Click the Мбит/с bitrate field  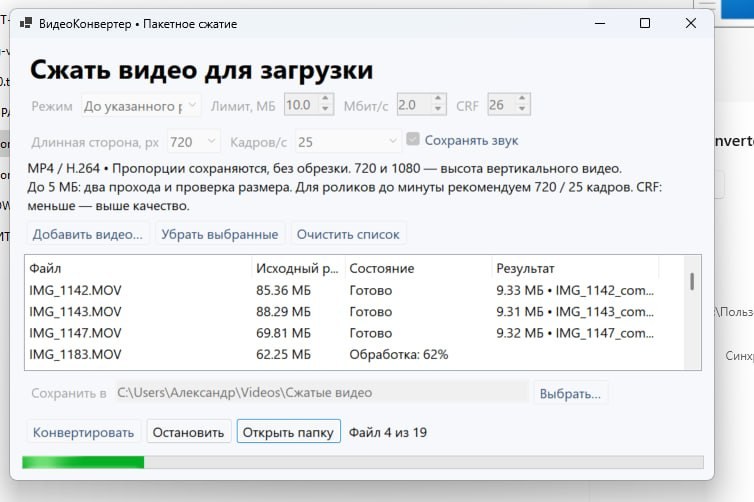[414, 105]
